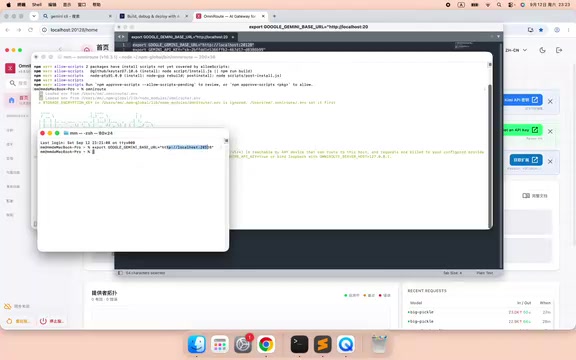Click the green Get an API Key button

pos(523,130)
